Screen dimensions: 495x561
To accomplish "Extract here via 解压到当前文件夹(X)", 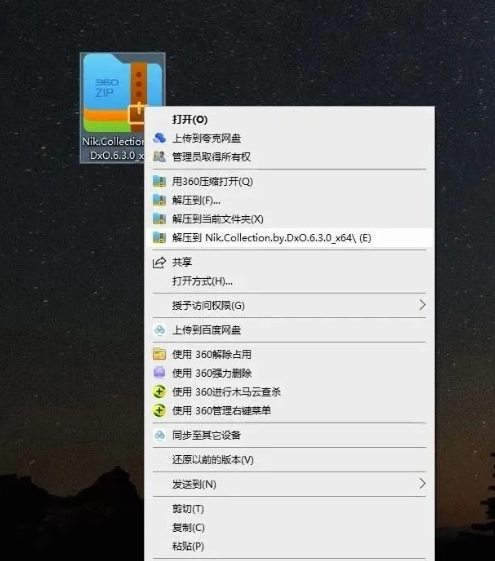I will click(290, 219).
